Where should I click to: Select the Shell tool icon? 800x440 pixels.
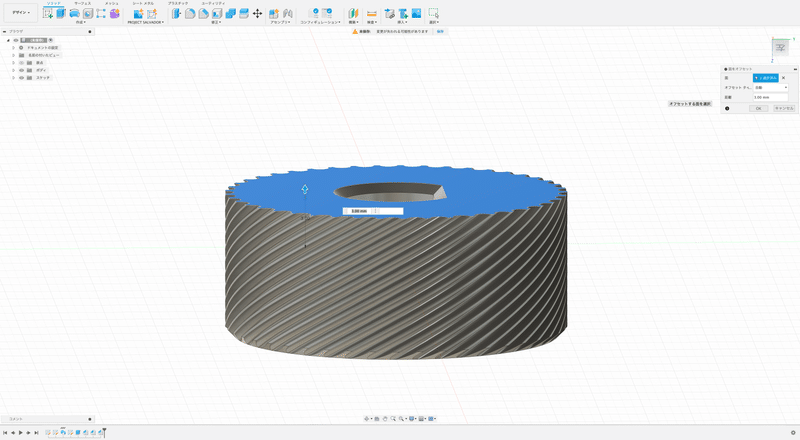pos(217,14)
